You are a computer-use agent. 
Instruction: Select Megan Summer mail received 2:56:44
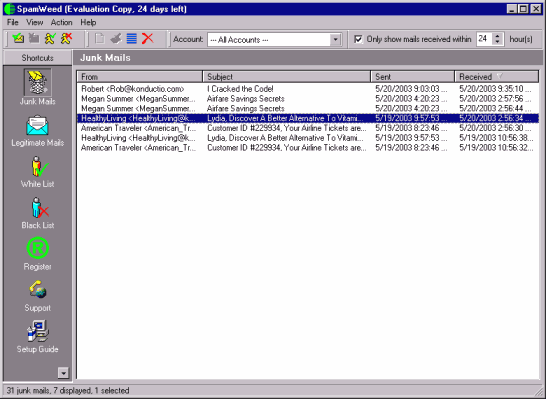tap(308, 108)
